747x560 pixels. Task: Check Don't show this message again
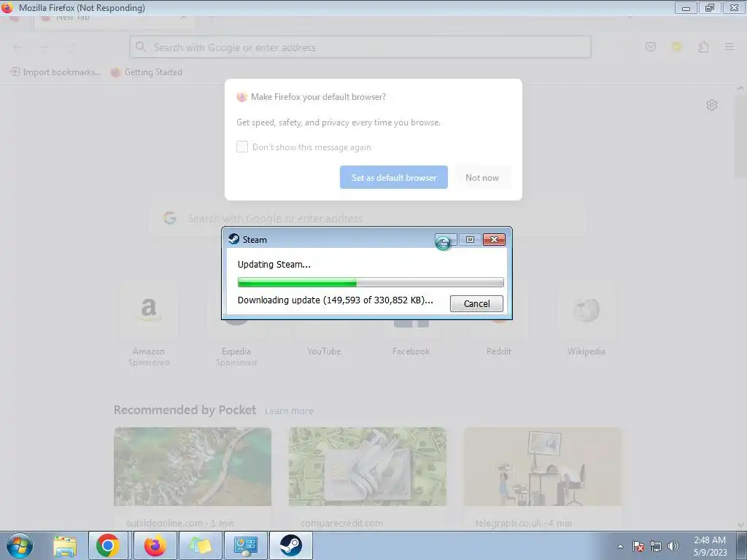tap(242, 147)
